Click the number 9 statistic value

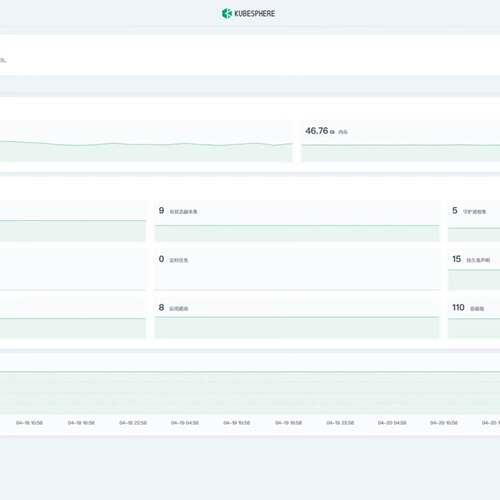tap(161, 211)
